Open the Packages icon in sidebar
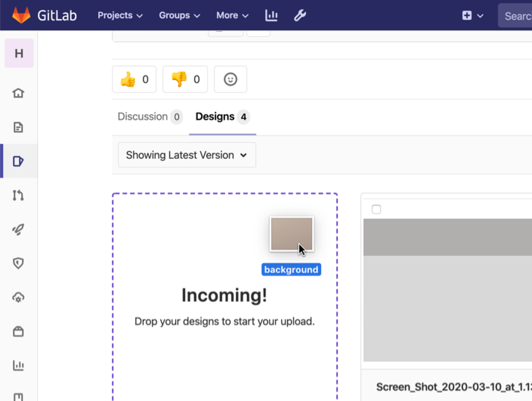Image resolution: width=532 pixels, height=401 pixels. 19,331
